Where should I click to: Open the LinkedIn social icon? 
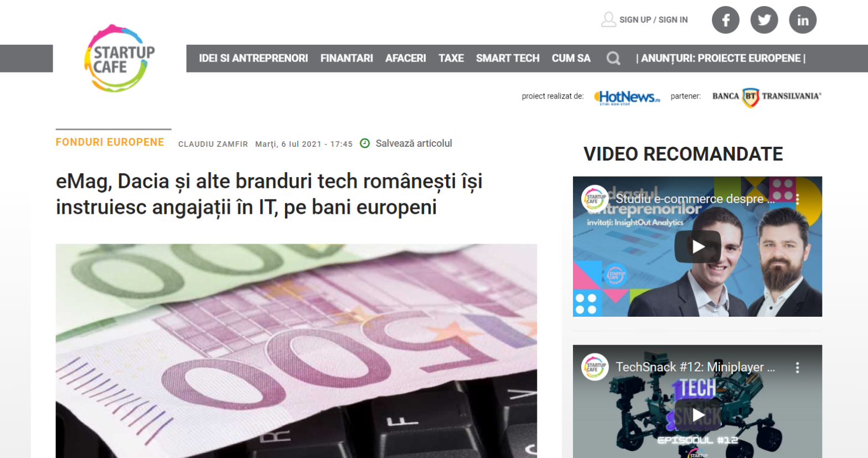803,20
